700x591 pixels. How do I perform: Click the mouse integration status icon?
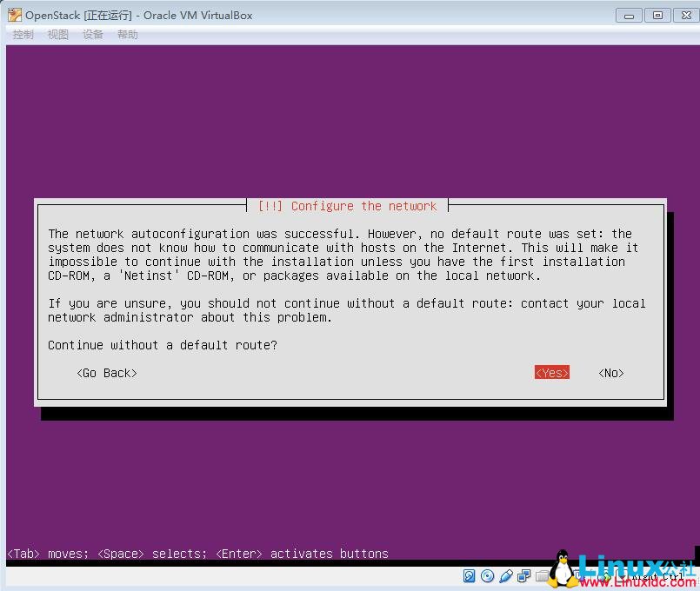[x=607, y=575]
